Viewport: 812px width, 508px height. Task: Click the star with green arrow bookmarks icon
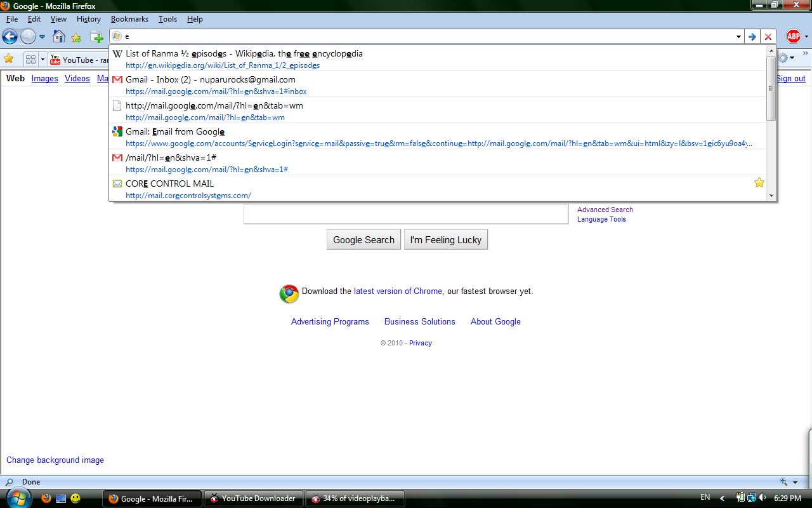click(x=76, y=37)
